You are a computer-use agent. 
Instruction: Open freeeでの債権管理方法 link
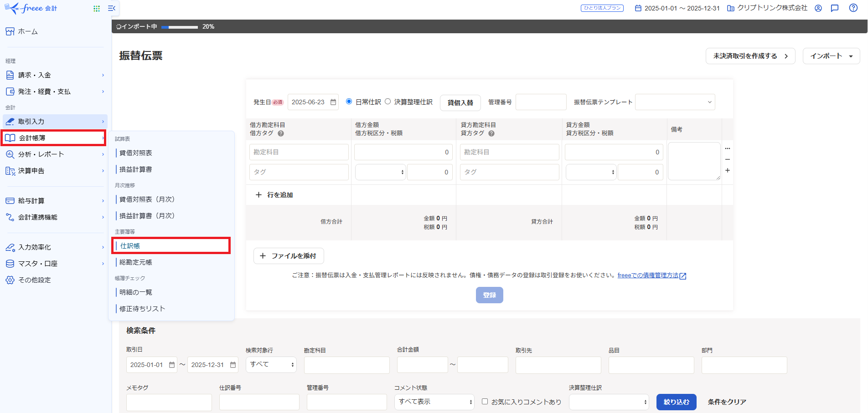[x=648, y=275]
